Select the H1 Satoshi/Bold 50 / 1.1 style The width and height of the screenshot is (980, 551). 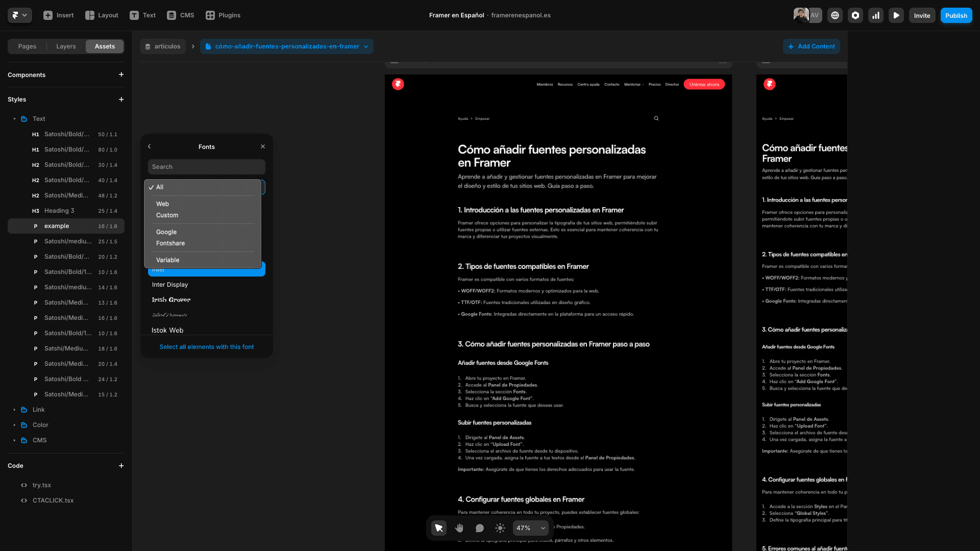(66, 134)
